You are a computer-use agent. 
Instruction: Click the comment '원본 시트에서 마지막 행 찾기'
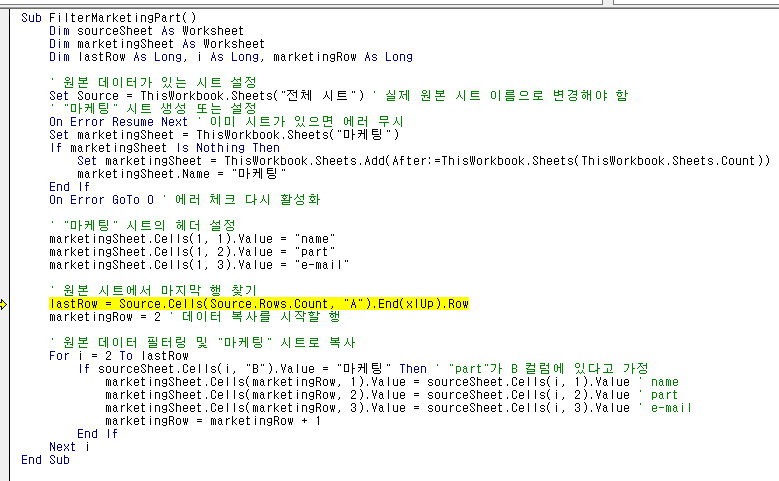154,290
